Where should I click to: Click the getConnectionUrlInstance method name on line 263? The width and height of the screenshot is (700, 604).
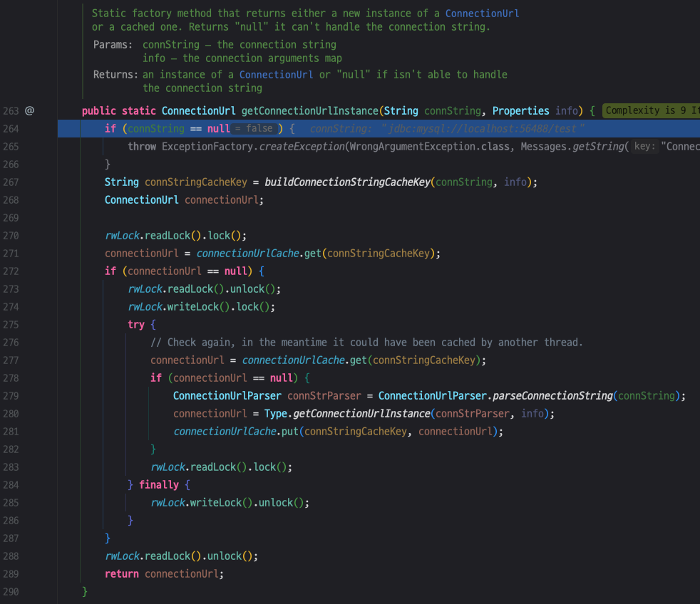310,110
